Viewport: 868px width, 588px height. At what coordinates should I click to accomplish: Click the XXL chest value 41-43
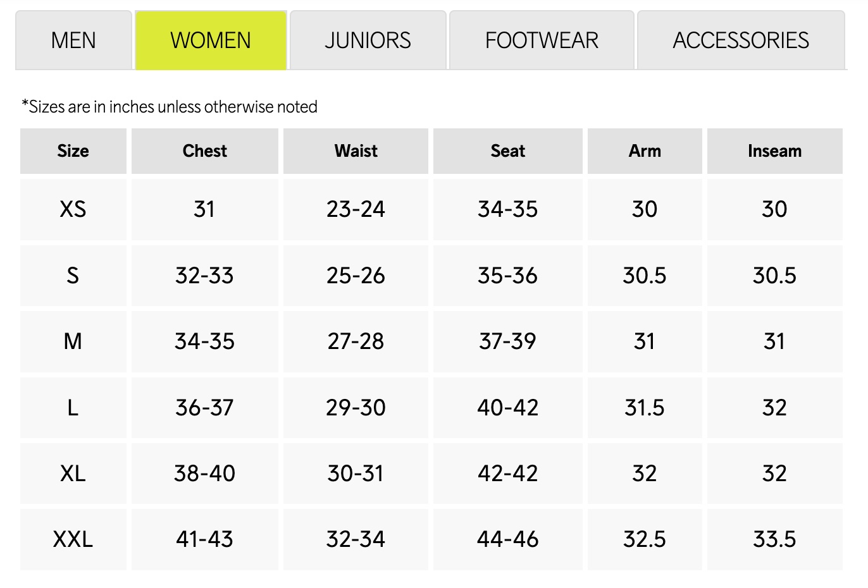tap(204, 539)
